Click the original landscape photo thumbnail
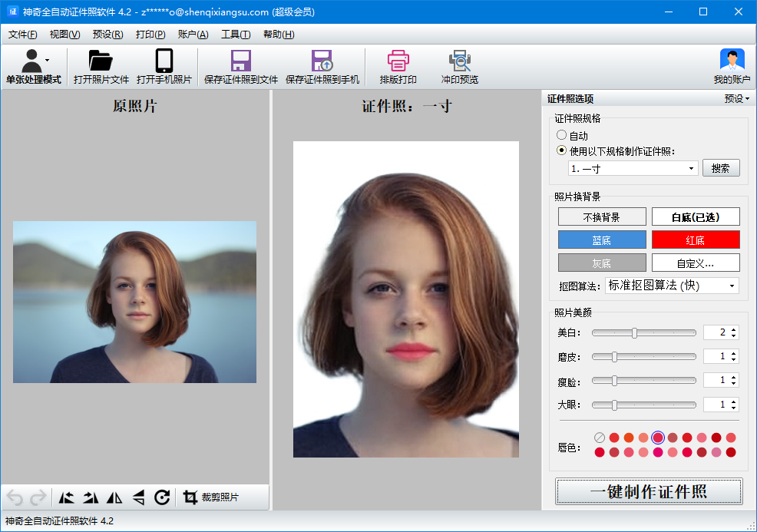 [x=134, y=302]
